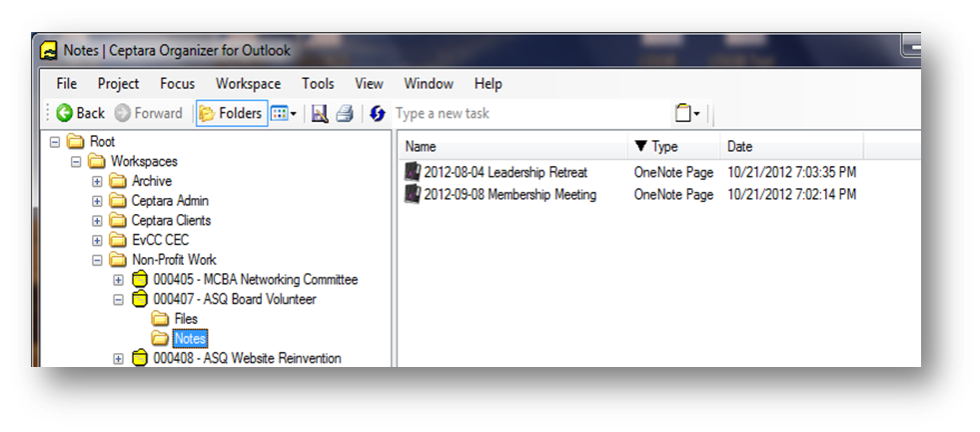Open the Window menu
The image size is (980, 432).
[x=429, y=84]
